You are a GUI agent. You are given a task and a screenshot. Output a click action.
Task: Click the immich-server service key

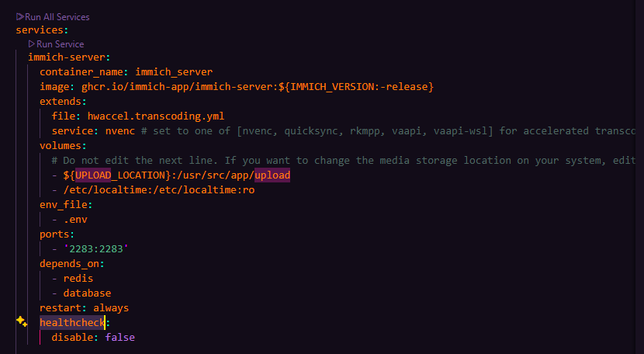pos(66,57)
